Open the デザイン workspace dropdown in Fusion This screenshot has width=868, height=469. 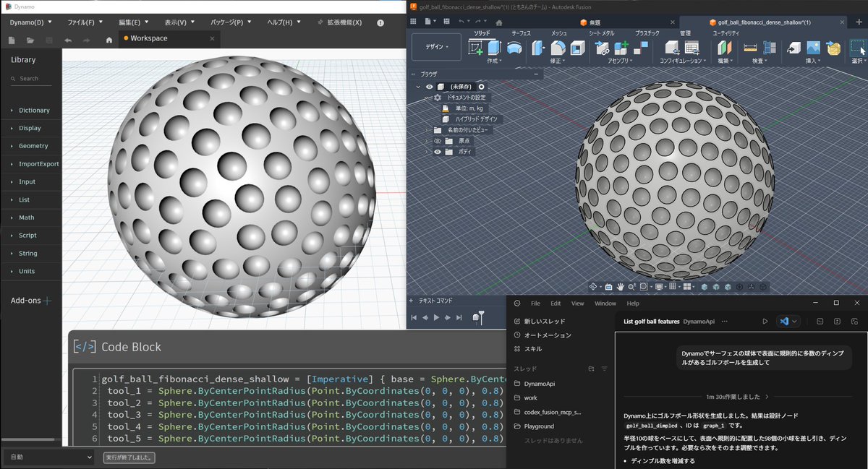pos(437,48)
